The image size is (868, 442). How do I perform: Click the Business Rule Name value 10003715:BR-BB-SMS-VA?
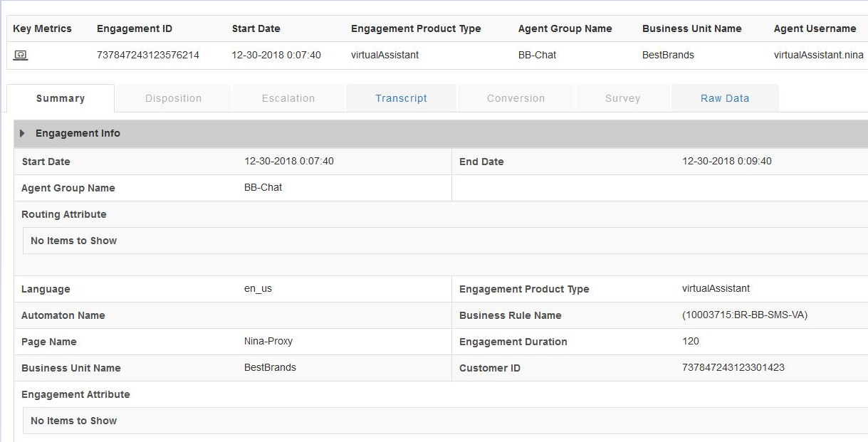coord(744,315)
